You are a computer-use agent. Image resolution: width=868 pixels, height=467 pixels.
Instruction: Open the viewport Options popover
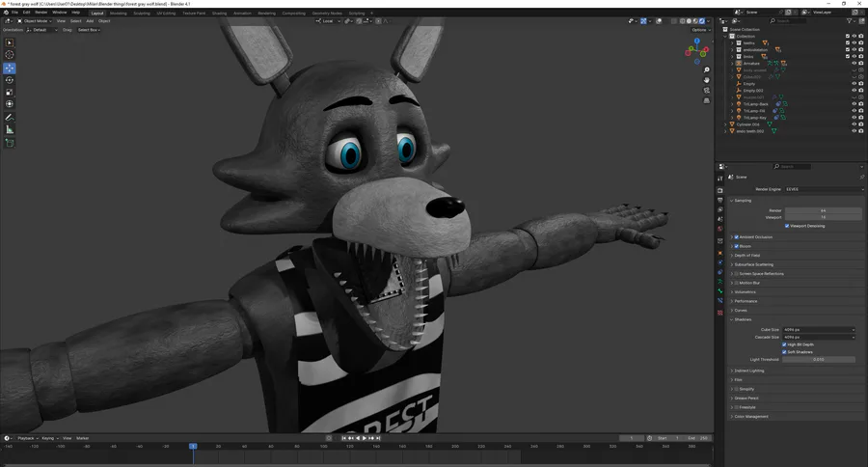(x=701, y=30)
